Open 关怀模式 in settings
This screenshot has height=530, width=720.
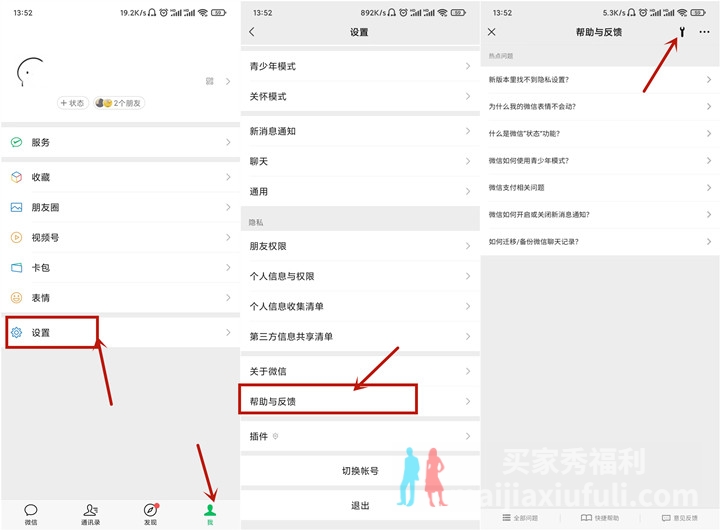pyautogui.click(x=360, y=96)
